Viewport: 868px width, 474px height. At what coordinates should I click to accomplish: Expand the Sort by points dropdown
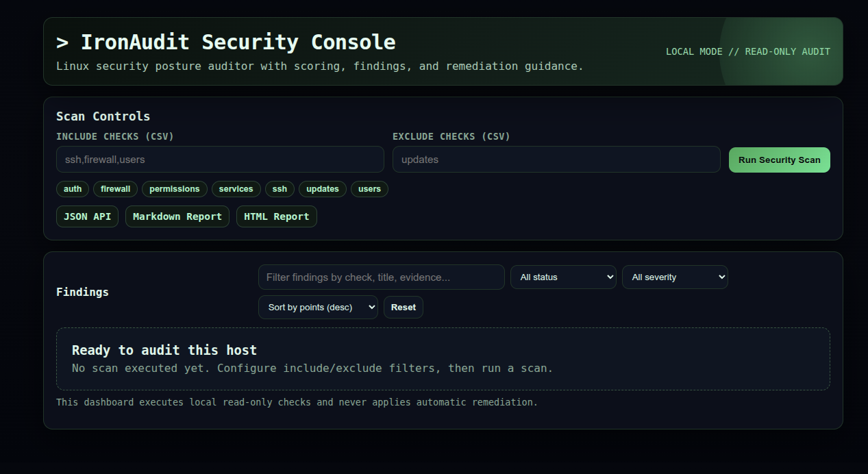317,308
